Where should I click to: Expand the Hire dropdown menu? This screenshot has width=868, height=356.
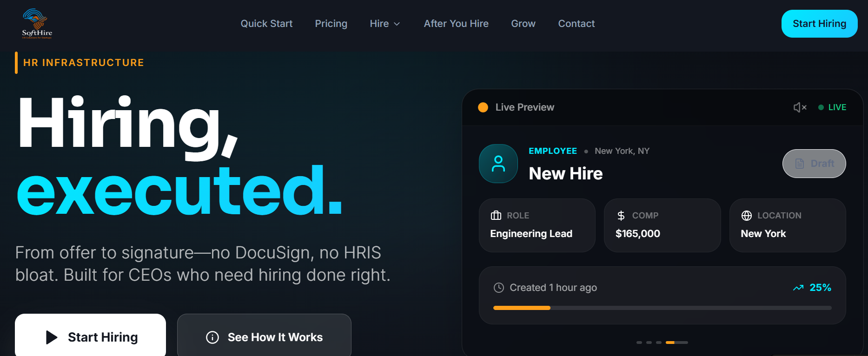pyautogui.click(x=379, y=24)
